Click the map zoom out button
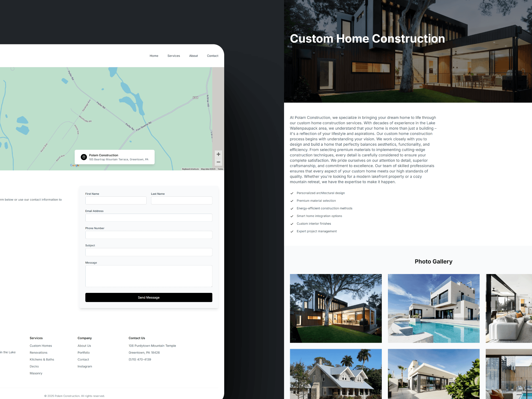 pyautogui.click(x=219, y=162)
